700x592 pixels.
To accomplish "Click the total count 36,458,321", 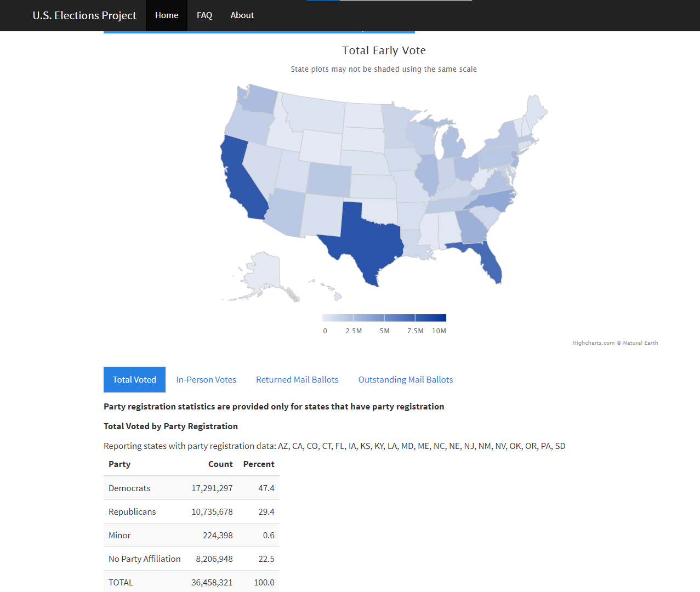I will click(x=212, y=582).
